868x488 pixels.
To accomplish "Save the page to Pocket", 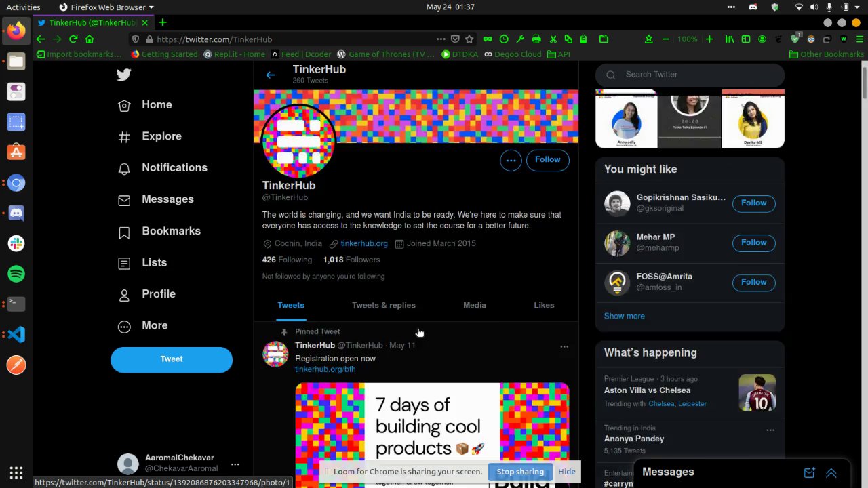I will (455, 39).
